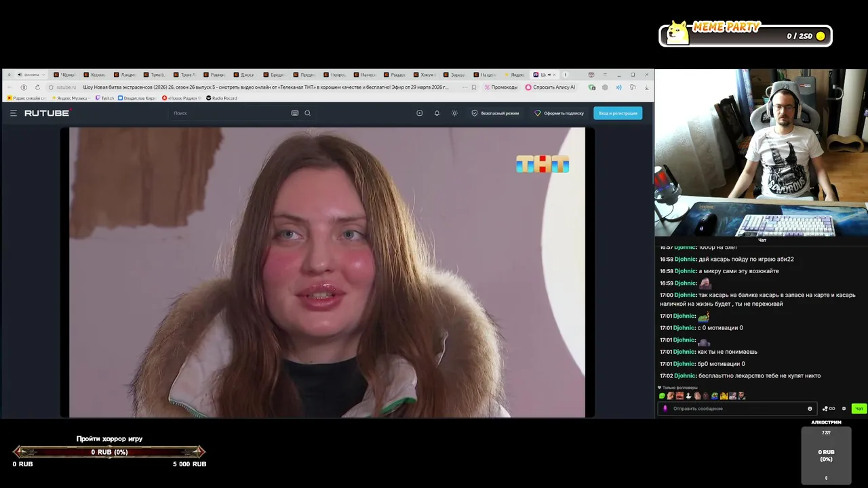Click the RUTUBE logo
This screenshot has height=488, width=868.
(47, 113)
